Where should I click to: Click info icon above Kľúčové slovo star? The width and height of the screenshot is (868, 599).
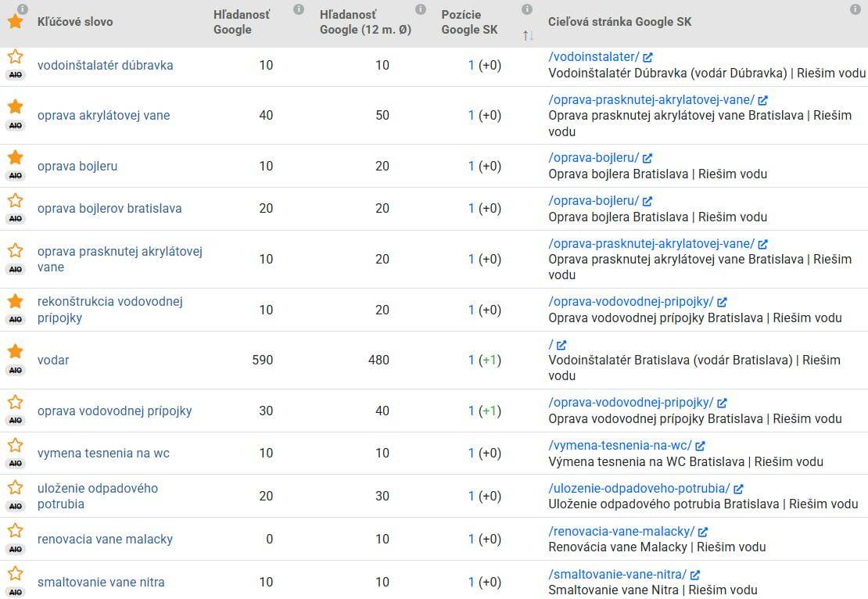pos(23,9)
